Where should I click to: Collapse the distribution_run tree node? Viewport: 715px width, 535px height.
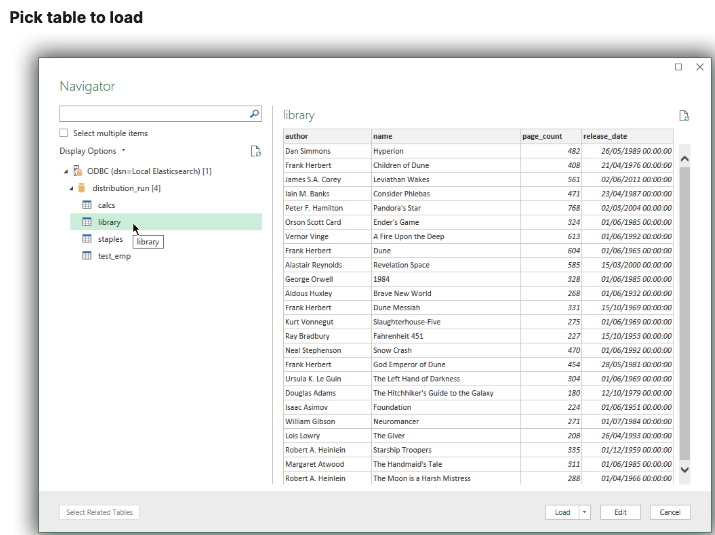71,188
